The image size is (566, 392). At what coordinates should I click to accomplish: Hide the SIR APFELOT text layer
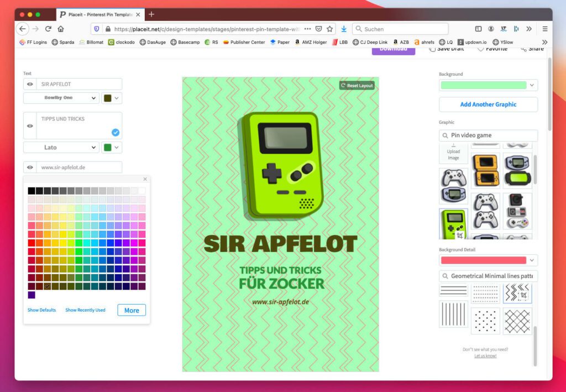pos(30,84)
